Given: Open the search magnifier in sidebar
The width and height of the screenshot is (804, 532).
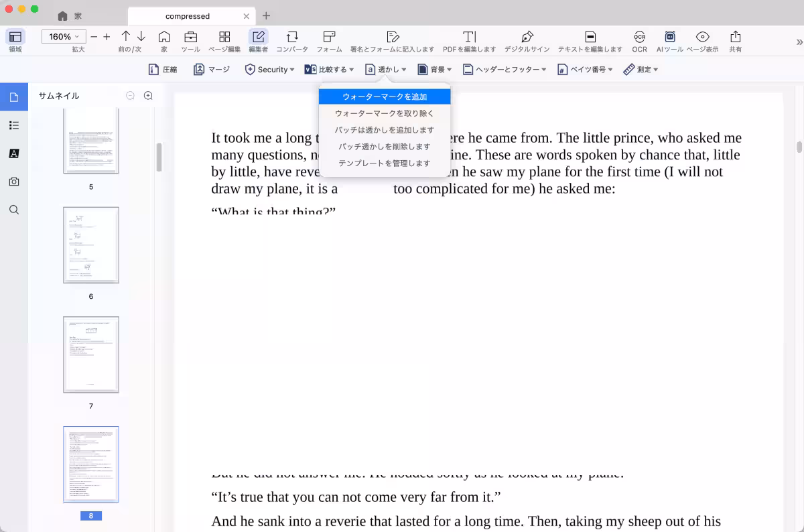Looking at the screenshot, I should [14, 210].
